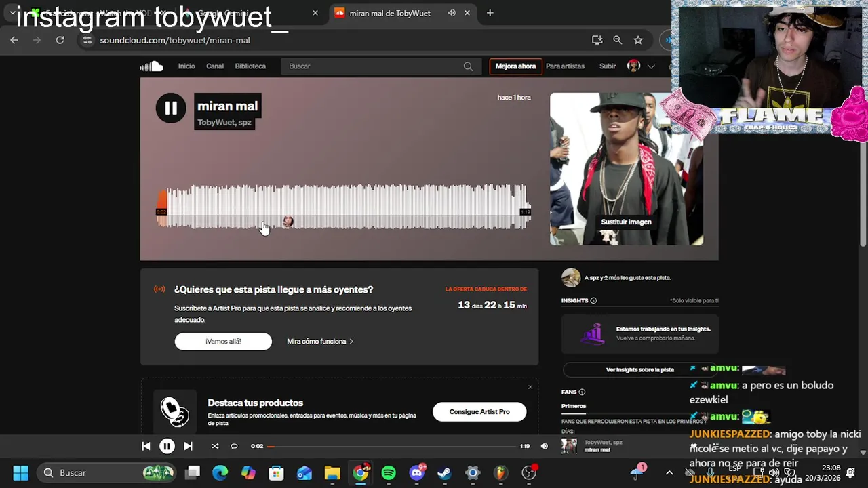Click the Mejora ahora button
868x488 pixels.
pos(515,66)
